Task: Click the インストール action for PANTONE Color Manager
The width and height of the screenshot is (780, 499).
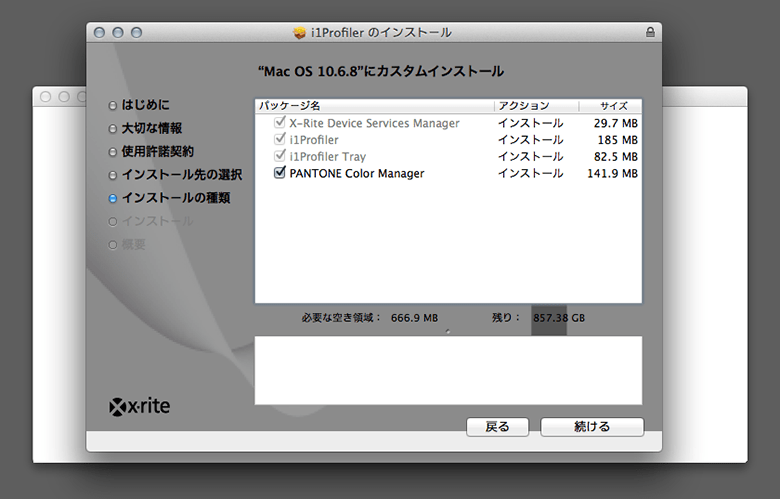Action: coord(531,173)
